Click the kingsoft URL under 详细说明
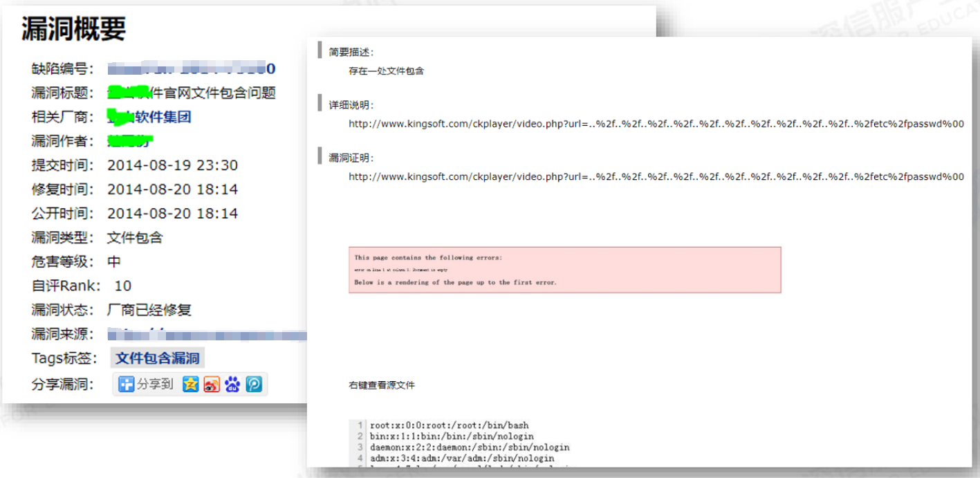 pyautogui.click(x=656, y=124)
